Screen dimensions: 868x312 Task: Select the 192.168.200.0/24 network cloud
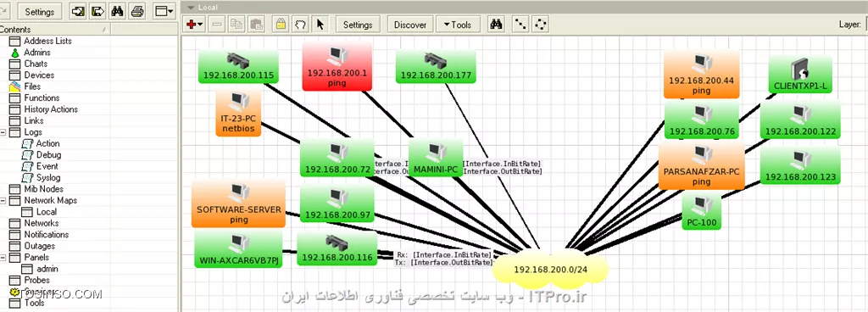tap(550, 270)
